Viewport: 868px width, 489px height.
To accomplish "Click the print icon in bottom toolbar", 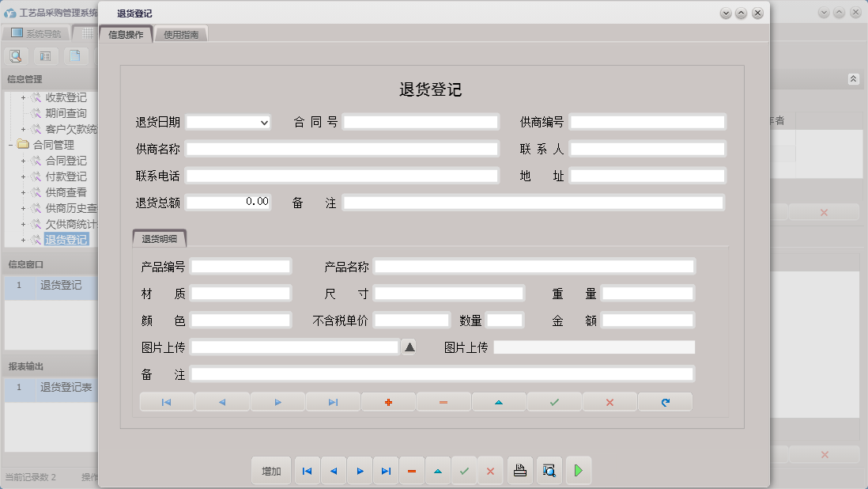I will [519, 471].
